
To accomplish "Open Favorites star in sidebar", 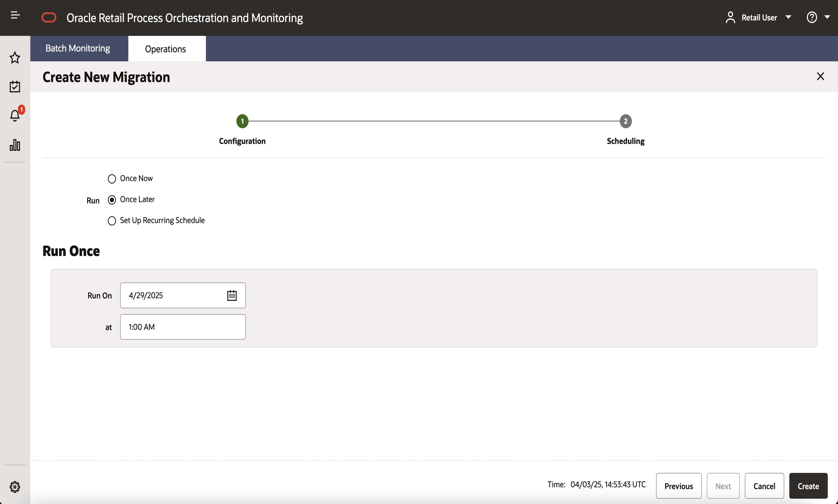I will point(15,57).
